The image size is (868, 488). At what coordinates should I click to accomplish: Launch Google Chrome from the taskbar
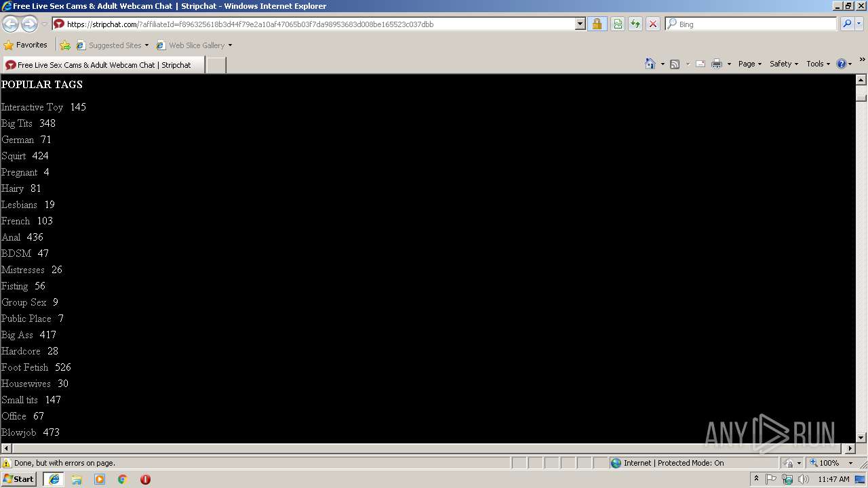(123, 479)
